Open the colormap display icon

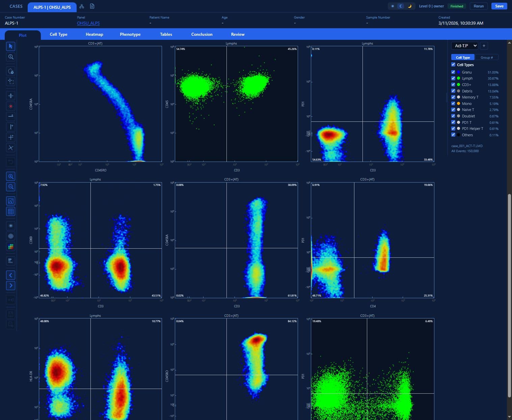(x=10, y=247)
